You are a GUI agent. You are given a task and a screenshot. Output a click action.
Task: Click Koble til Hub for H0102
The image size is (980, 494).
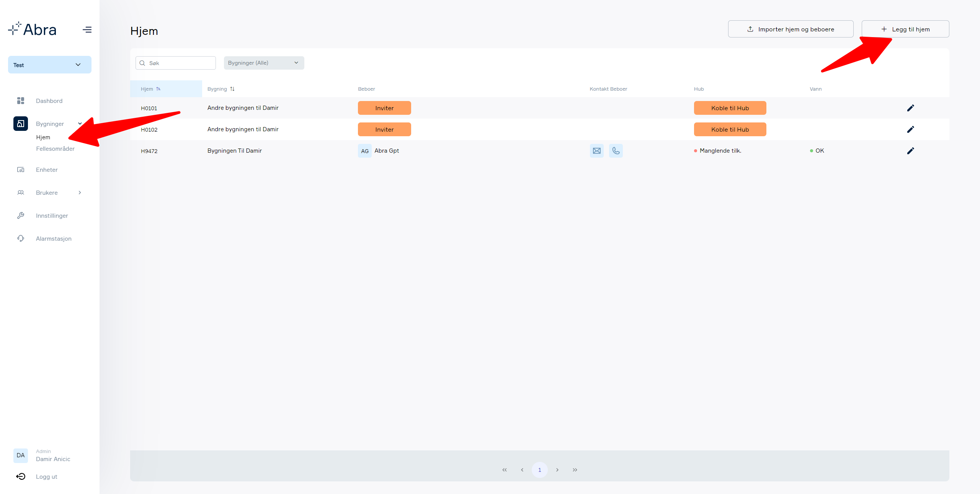coord(730,129)
